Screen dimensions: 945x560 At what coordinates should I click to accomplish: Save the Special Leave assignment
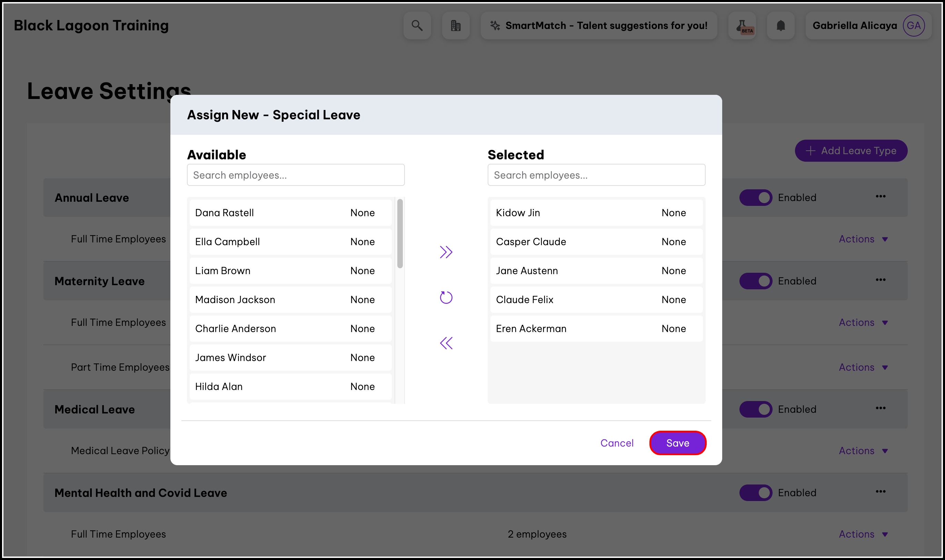[x=677, y=443]
